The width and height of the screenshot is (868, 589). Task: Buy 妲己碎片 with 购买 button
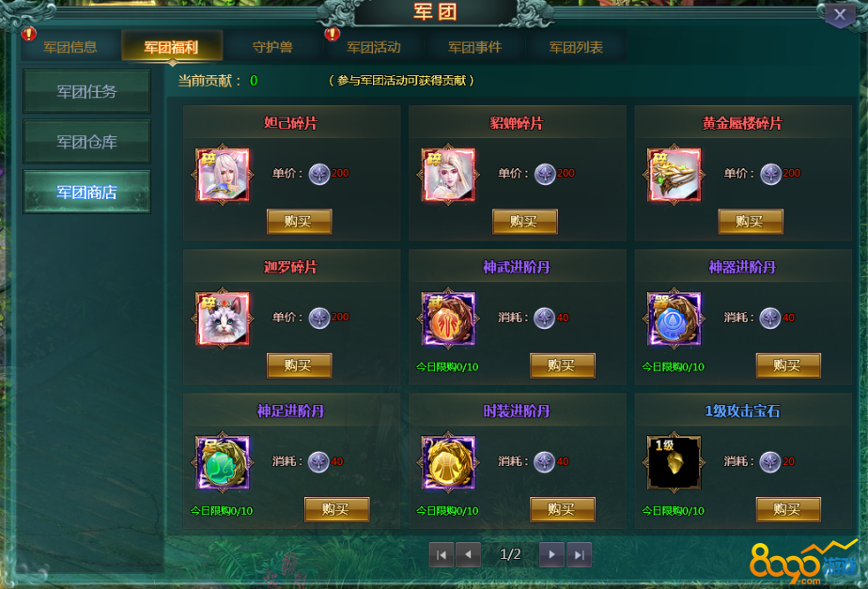click(299, 222)
